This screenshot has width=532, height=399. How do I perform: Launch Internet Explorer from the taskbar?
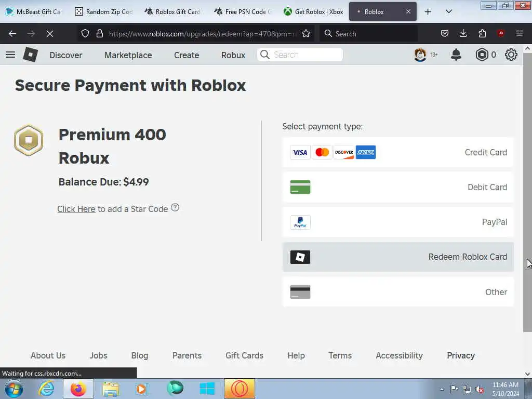pos(46,389)
